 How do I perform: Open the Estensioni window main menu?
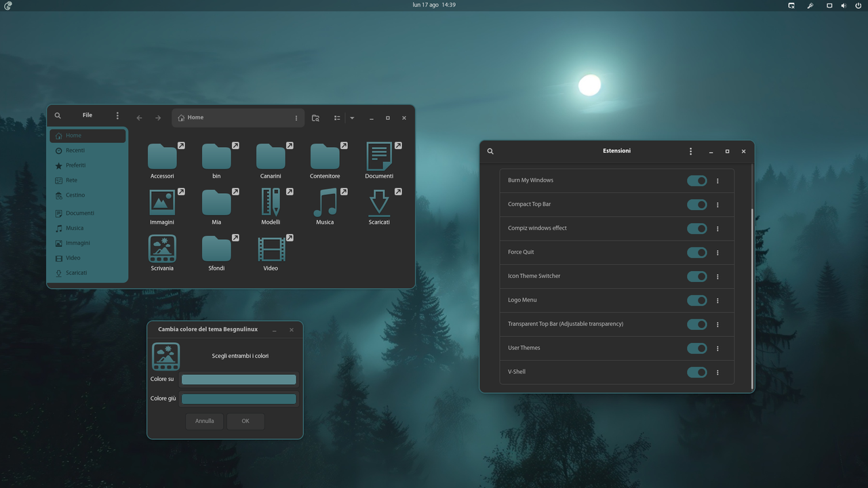(x=691, y=151)
